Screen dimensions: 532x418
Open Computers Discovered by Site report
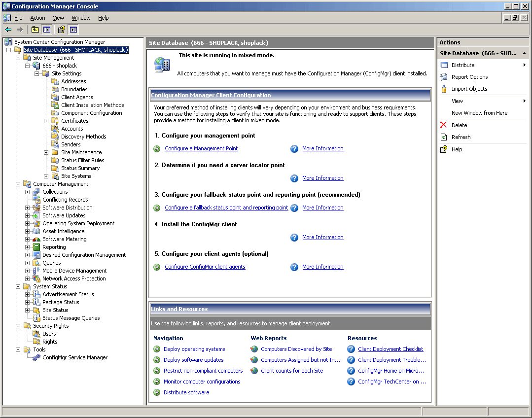click(296, 349)
